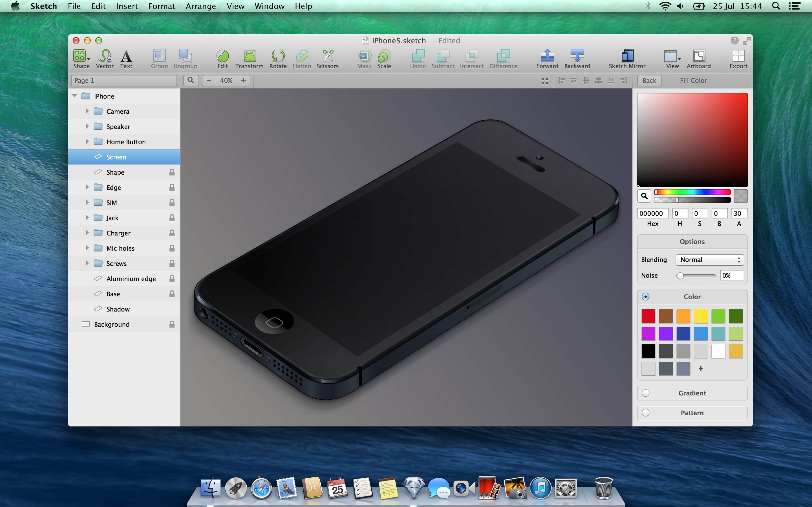Click the Back button in Fill Color
This screenshot has width=812, height=507.
coord(649,81)
